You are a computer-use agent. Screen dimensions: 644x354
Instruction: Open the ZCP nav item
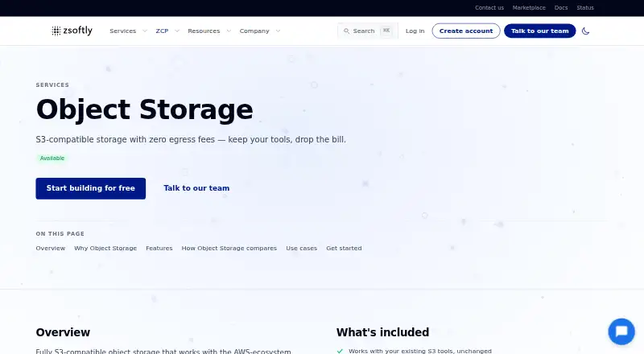coord(163,31)
